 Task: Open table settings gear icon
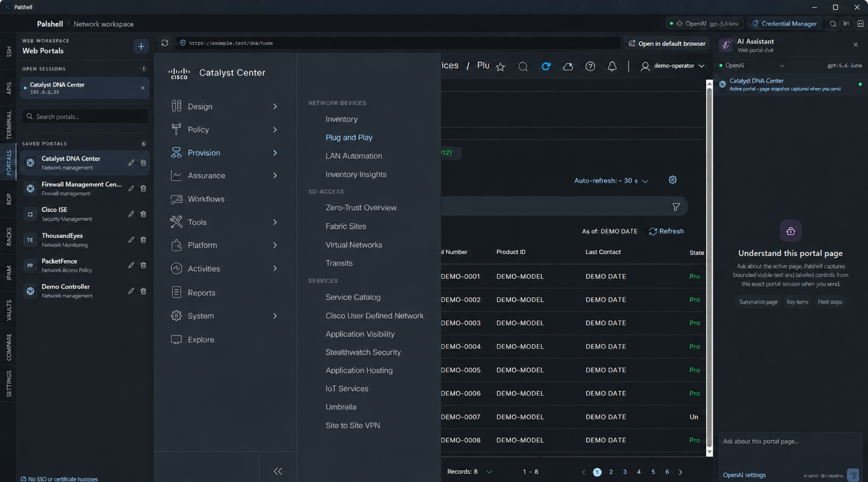673,180
